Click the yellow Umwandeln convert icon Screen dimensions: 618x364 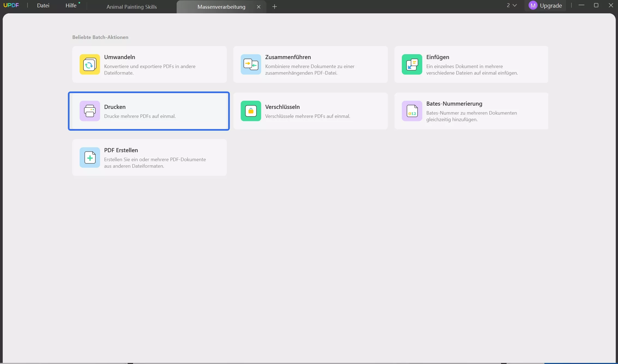pyautogui.click(x=90, y=65)
